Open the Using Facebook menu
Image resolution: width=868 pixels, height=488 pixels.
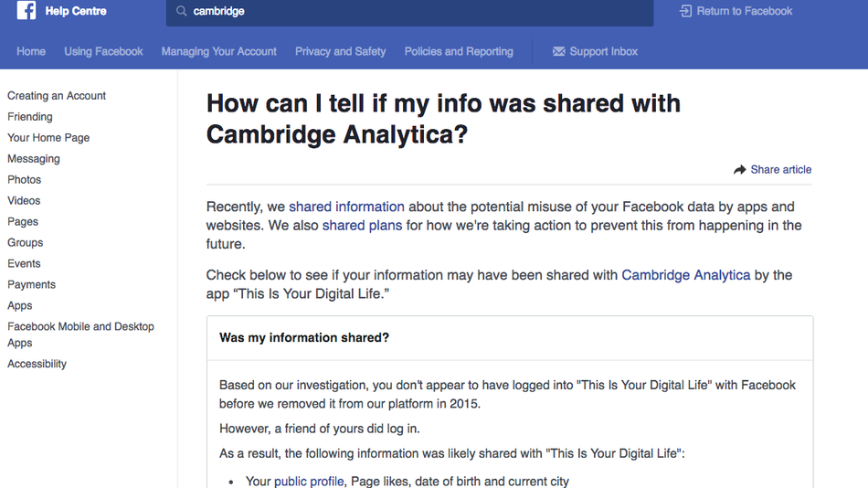(x=103, y=51)
